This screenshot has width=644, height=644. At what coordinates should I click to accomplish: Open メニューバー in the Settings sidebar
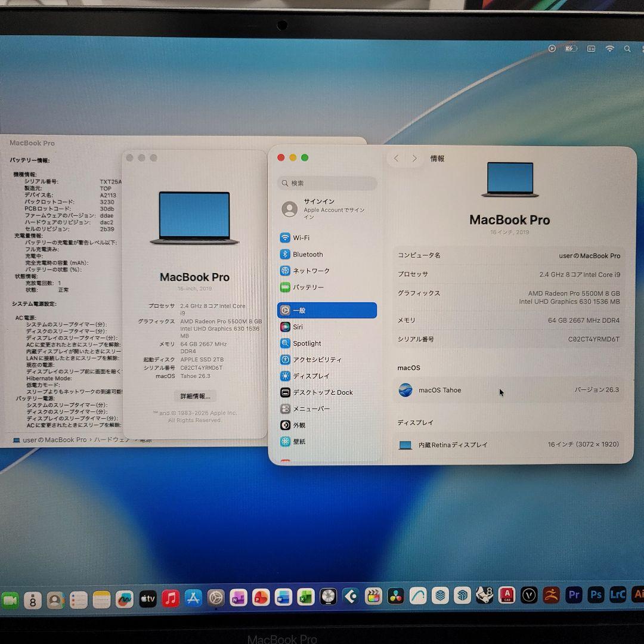(x=327, y=408)
